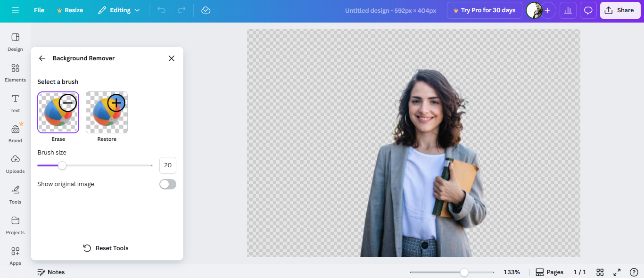The height and width of the screenshot is (278, 644).
Task: Open the Editing mode dropdown
Action: [x=118, y=10]
